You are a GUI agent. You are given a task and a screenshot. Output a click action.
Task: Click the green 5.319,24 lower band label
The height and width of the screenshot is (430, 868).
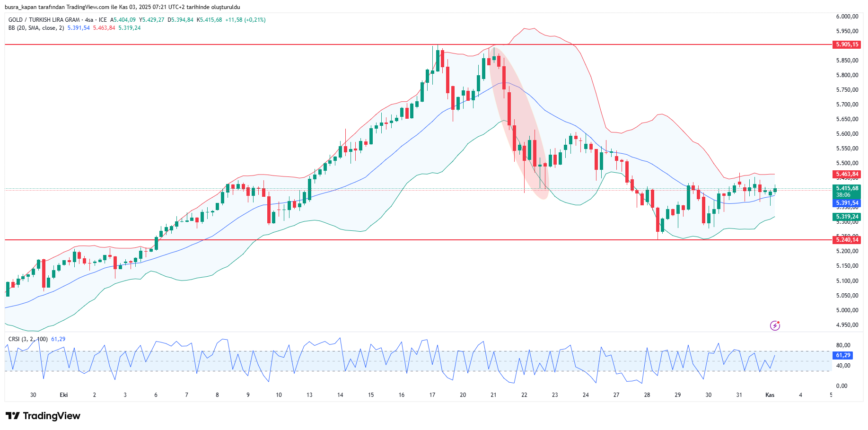tap(847, 217)
